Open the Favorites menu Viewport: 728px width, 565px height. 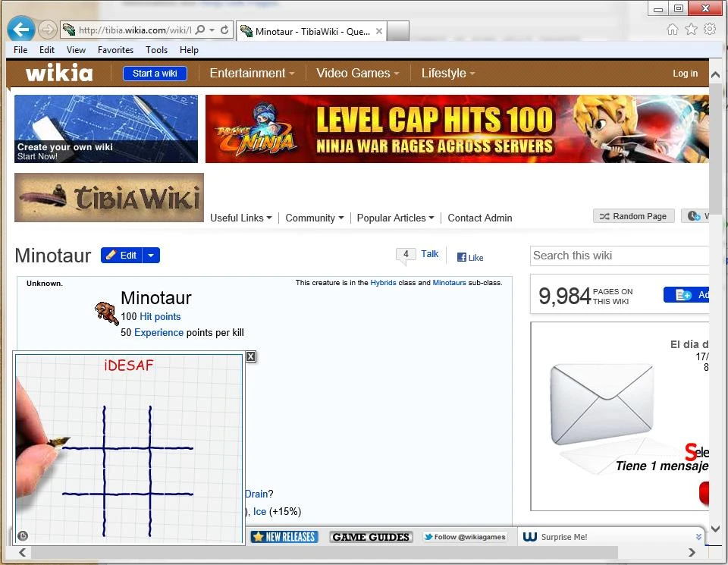[115, 50]
